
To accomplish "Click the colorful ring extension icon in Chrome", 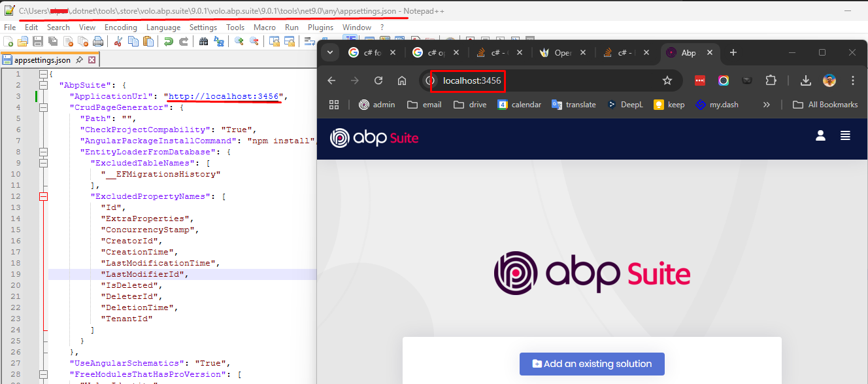I will click(x=724, y=80).
